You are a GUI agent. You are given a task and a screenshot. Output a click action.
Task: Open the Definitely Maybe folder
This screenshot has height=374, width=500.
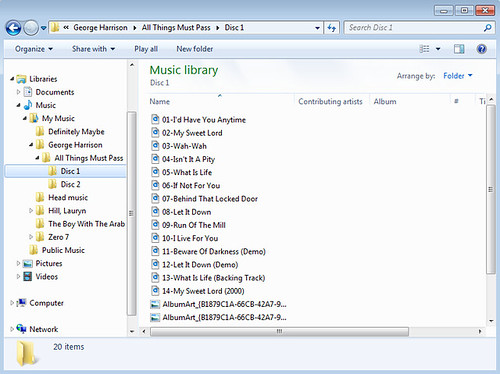point(76,132)
